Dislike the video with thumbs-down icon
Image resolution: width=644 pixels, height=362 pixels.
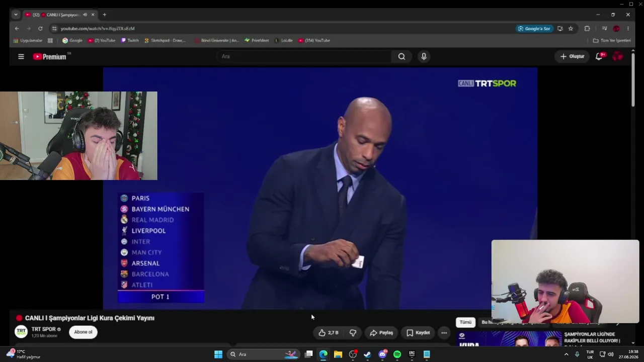353,333
